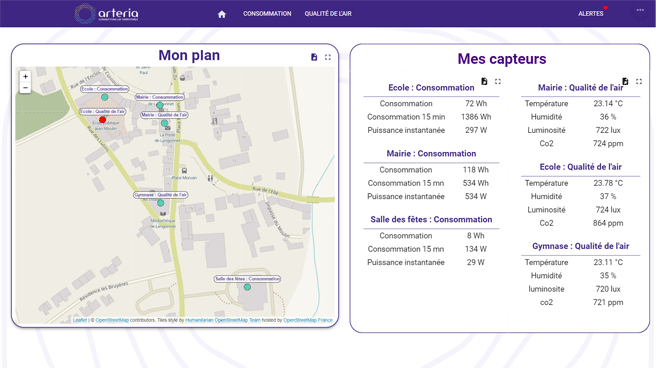The width and height of the screenshot is (656, 368).
Task: Zoom out on the map
Action: [x=26, y=88]
